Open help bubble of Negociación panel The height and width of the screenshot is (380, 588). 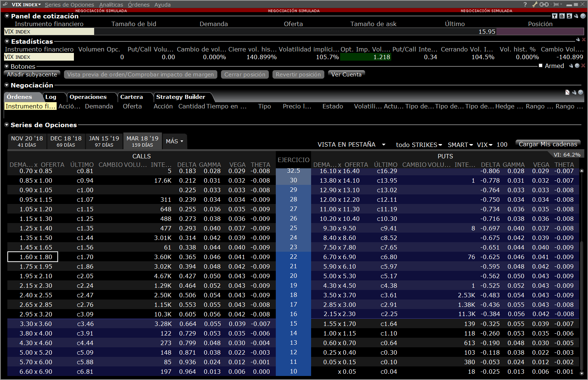coord(581,92)
